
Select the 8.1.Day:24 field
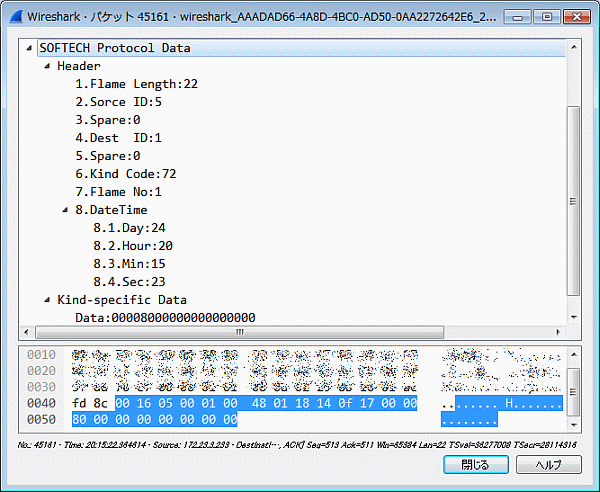click(129, 228)
